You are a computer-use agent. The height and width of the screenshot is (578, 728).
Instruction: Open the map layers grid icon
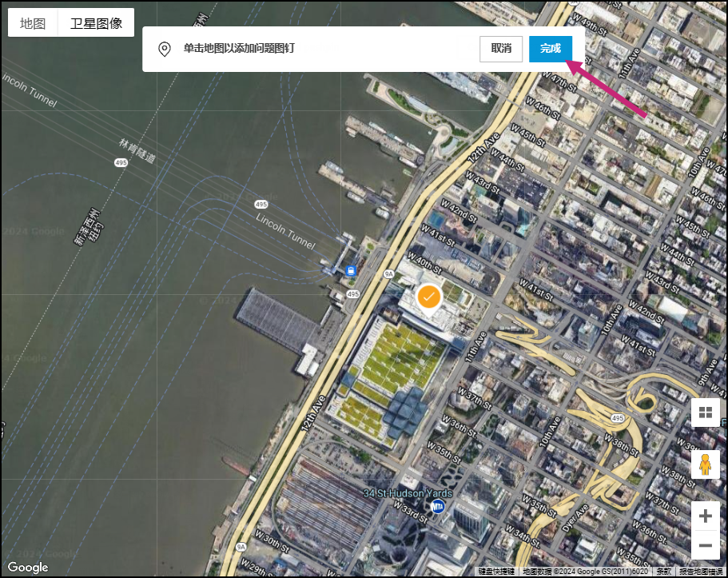706,413
